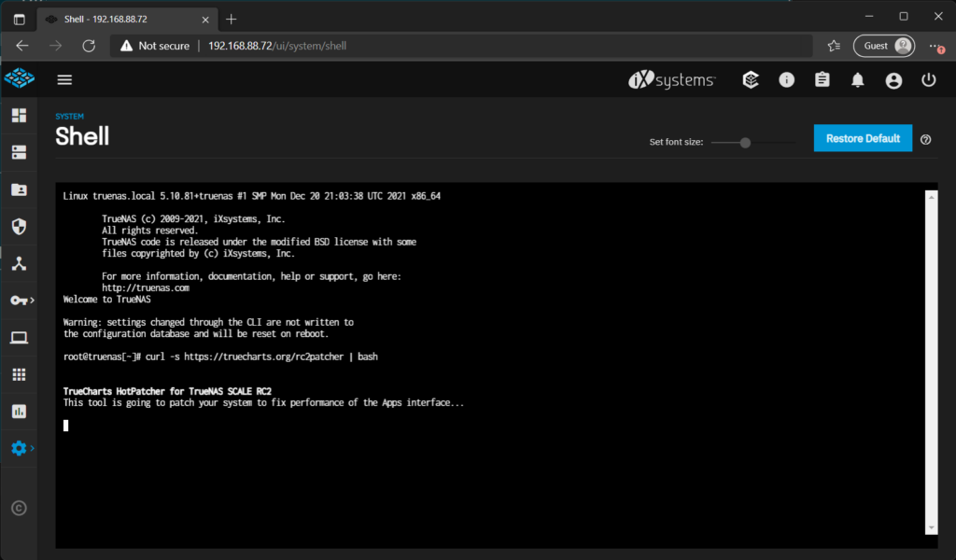Screen dimensions: 956x560
Task: Open the TrueCommand status icon
Action: tap(751, 80)
